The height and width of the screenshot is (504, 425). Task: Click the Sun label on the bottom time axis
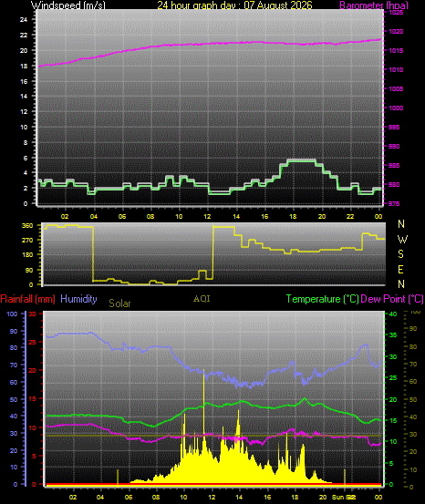(x=337, y=498)
